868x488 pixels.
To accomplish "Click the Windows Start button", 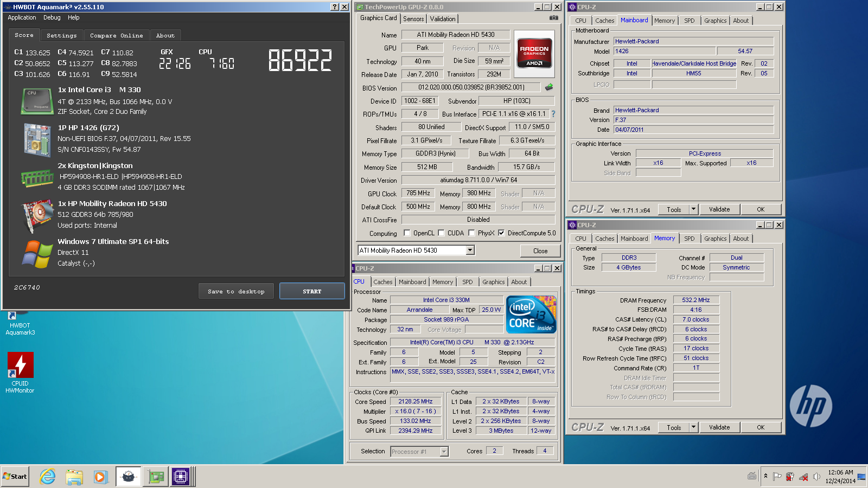I will [x=15, y=477].
